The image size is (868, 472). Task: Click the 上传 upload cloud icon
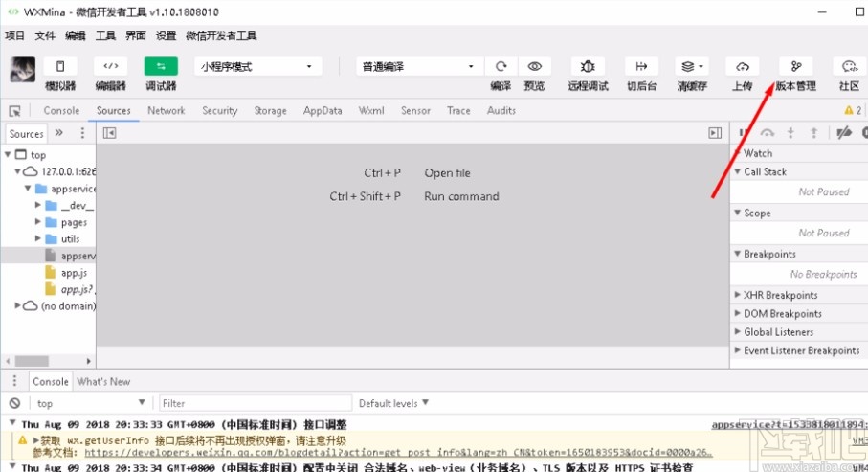tap(743, 66)
